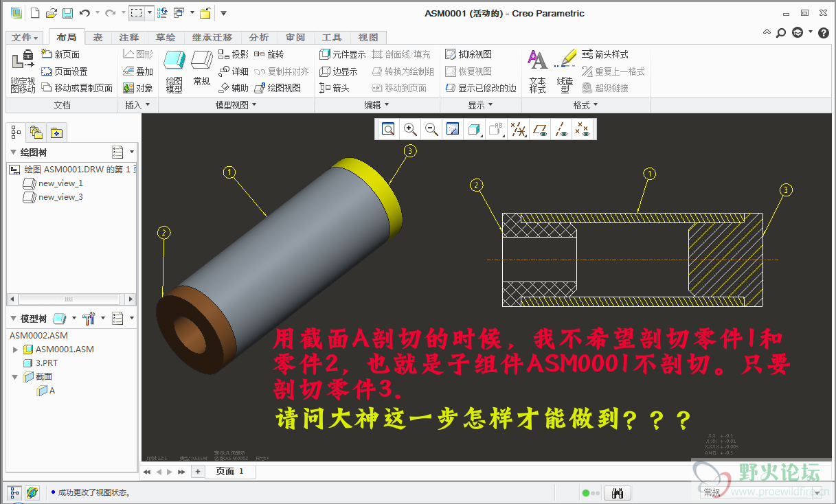Switch to the 审阅 ribbon tab
The image size is (836, 504).
295,37
